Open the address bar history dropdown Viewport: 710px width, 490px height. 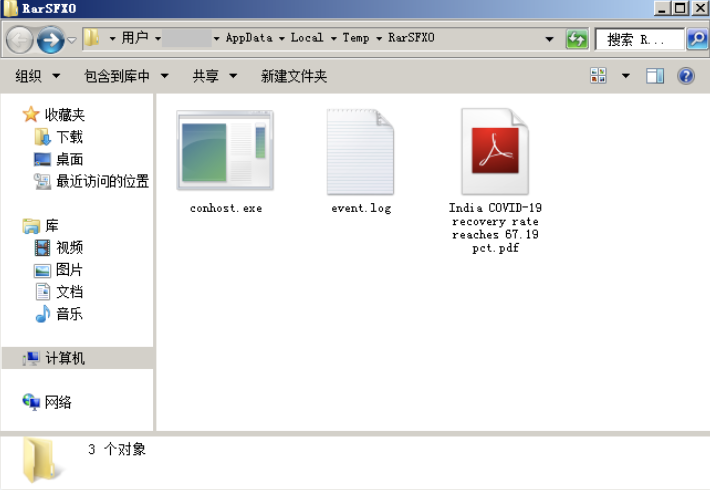coord(550,39)
